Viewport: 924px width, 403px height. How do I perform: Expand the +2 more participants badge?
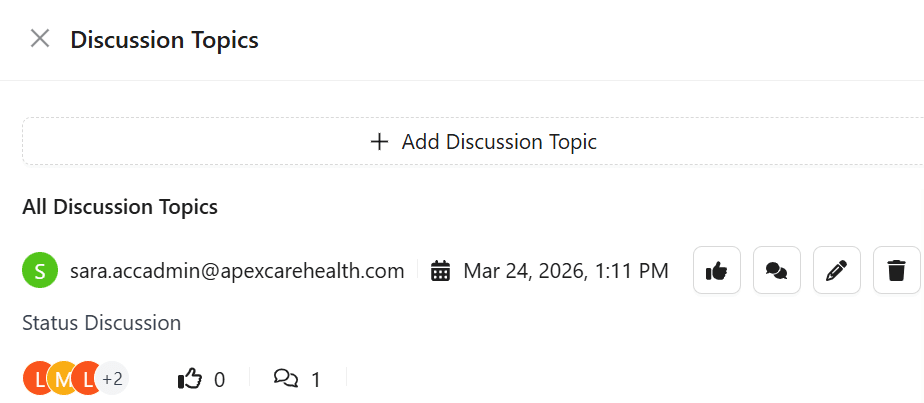coord(112,378)
